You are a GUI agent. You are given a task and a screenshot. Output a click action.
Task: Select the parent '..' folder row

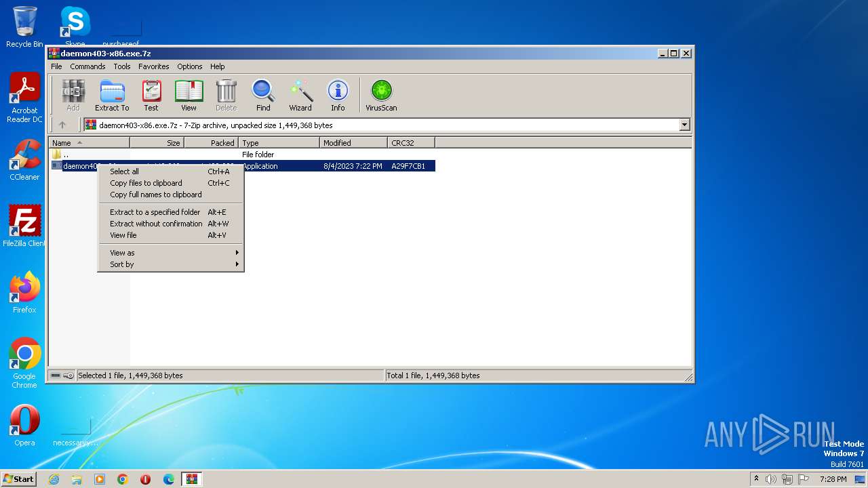tap(243, 155)
